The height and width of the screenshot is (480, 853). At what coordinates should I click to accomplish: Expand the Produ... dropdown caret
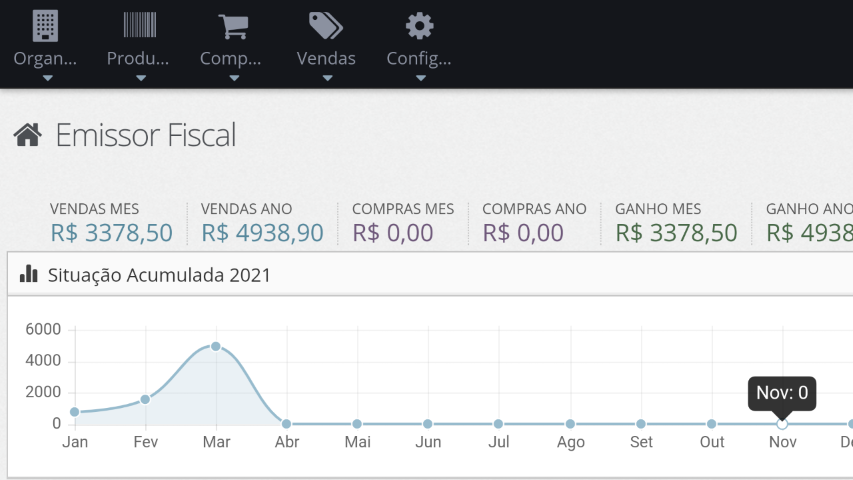tap(139, 78)
